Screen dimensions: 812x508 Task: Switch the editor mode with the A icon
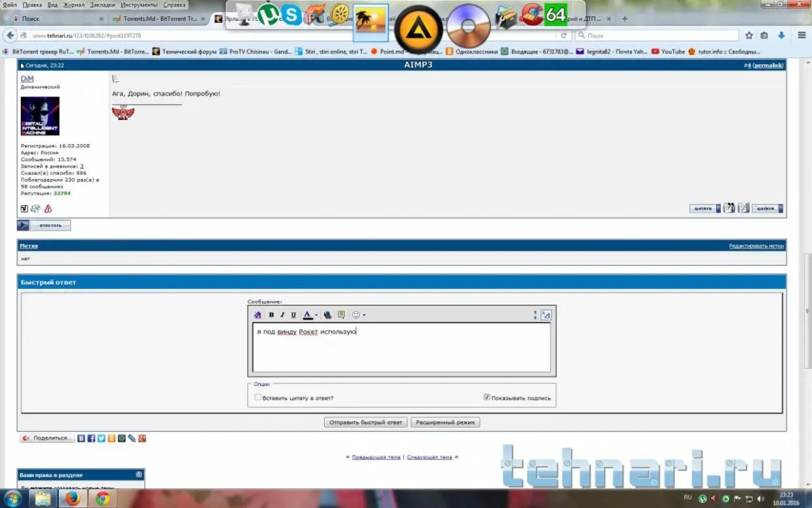pos(546,315)
